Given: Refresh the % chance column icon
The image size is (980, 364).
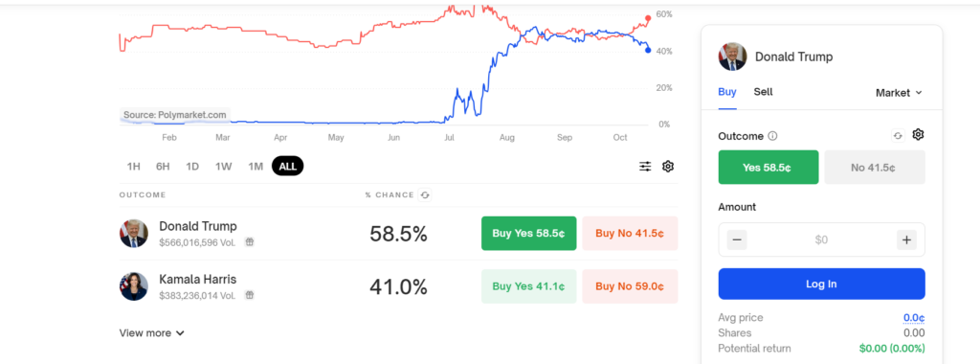Looking at the screenshot, I should (425, 195).
